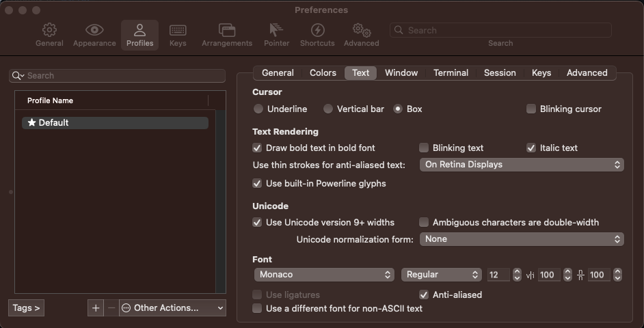Click the magnifier icon in profile search
644x328 pixels.
(x=16, y=76)
